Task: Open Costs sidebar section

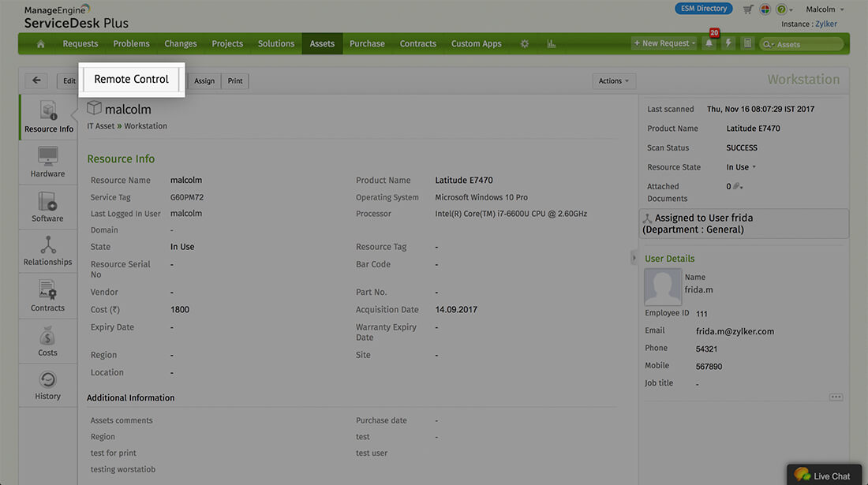Action: 47,341
